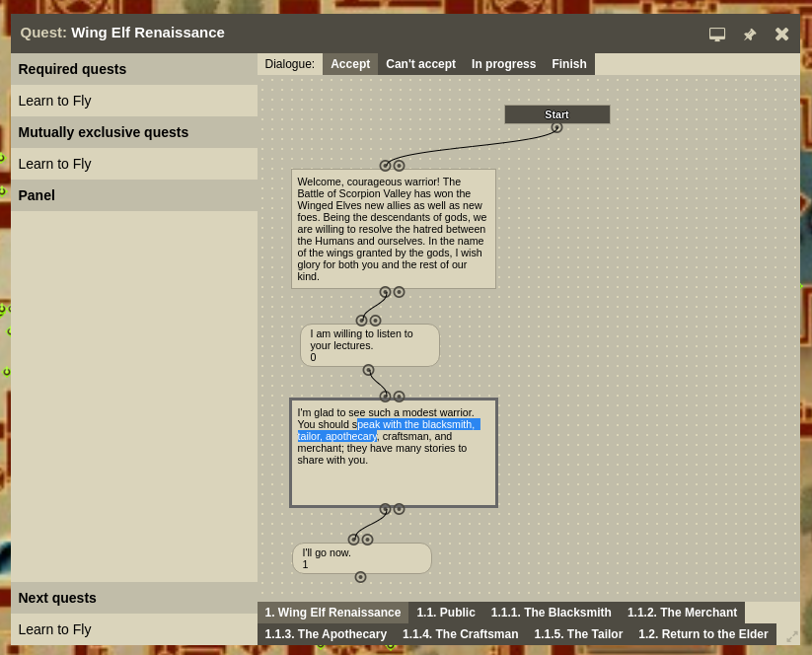Select the Start node in dialogue graph

(556, 114)
